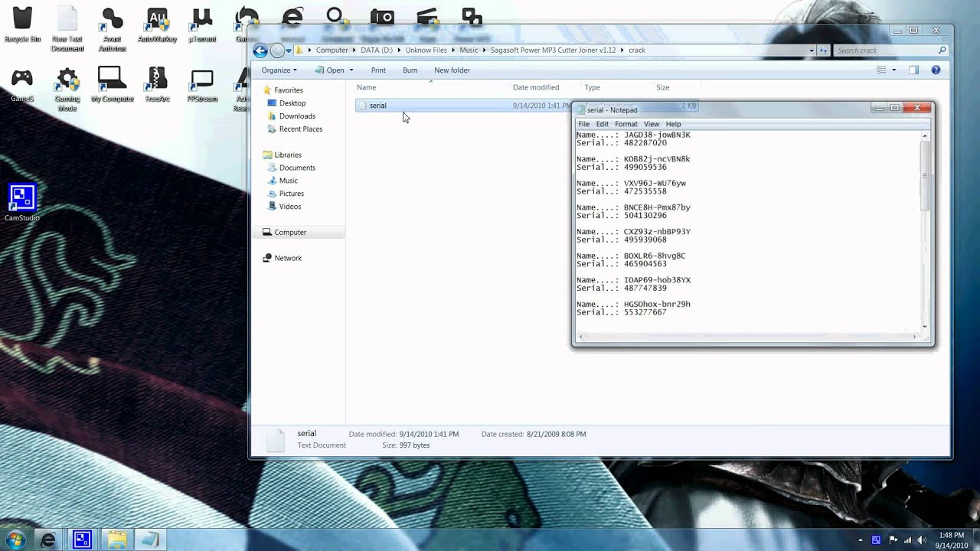
Task: Select Network in the navigation pane
Action: (288, 259)
